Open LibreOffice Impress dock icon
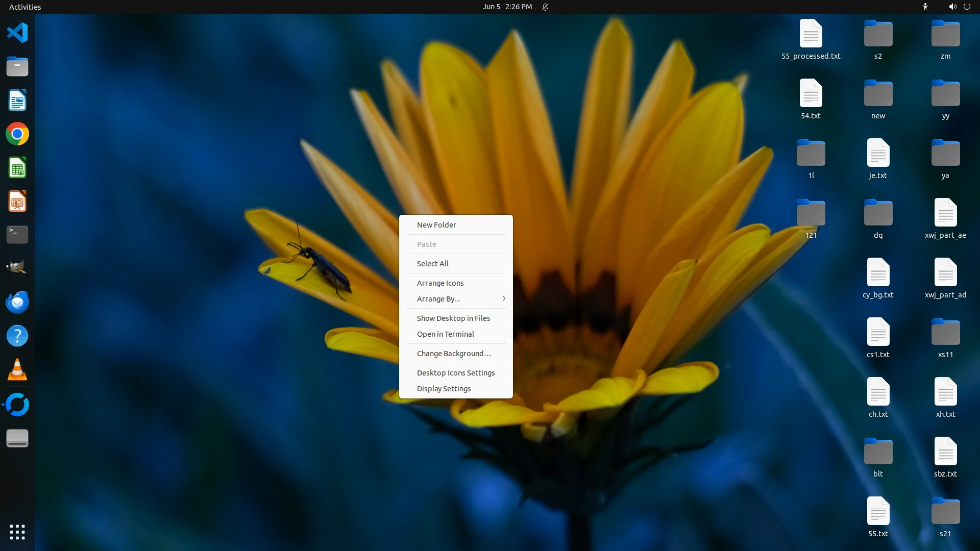The image size is (980, 551). tap(17, 202)
